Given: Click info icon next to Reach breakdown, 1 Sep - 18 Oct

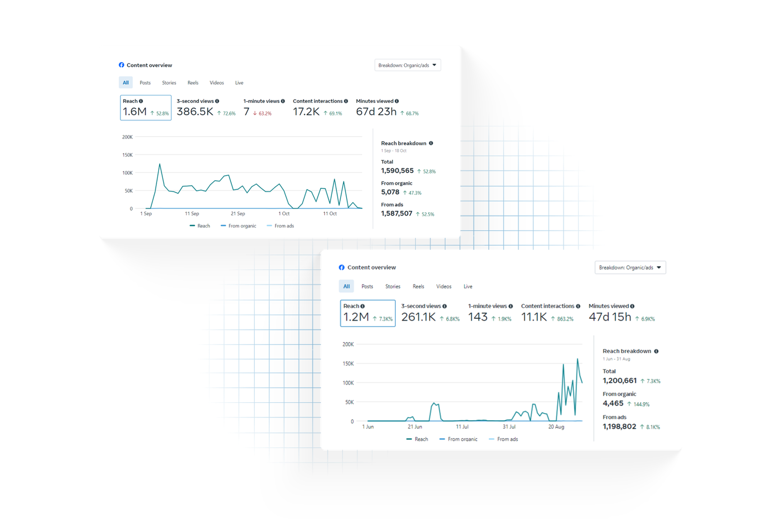Looking at the screenshot, I should 431,143.
